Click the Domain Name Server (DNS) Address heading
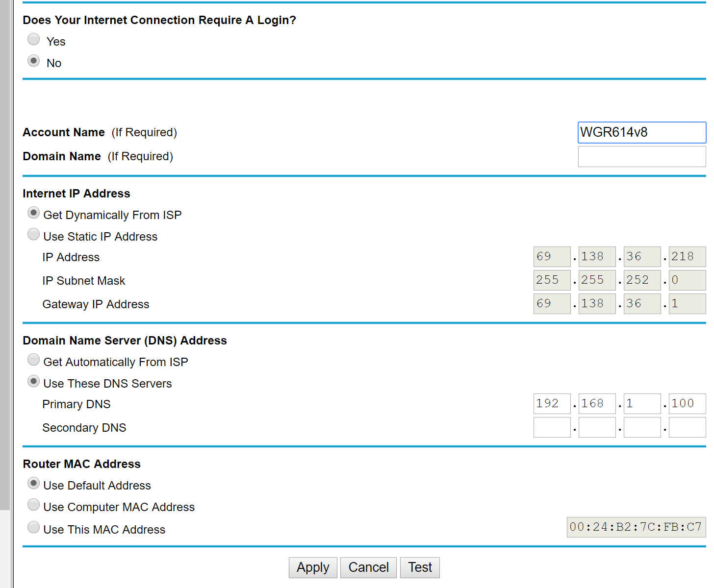Screen dimensions: 714x588 coord(125,341)
